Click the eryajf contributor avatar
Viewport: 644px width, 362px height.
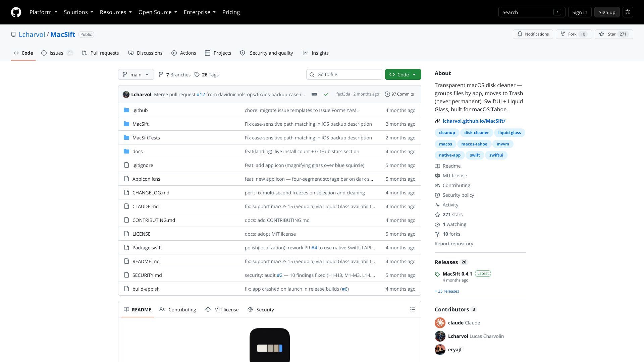pyautogui.click(x=440, y=350)
